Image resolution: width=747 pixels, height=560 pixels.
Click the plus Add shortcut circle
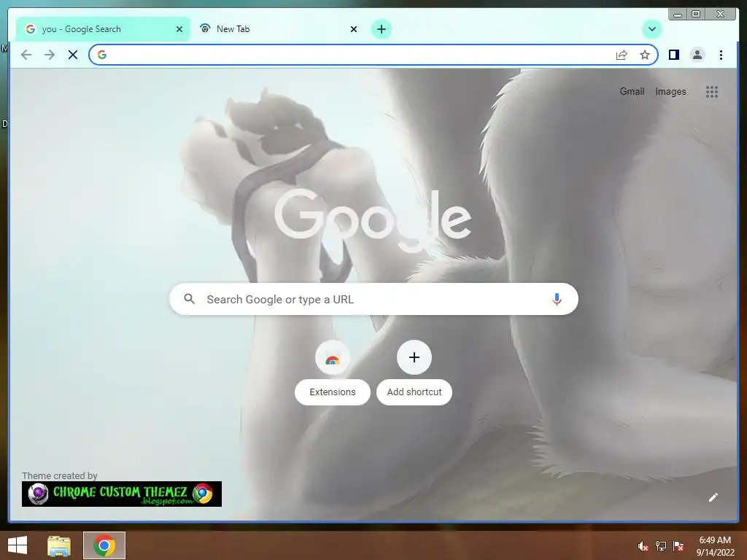click(414, 357)
